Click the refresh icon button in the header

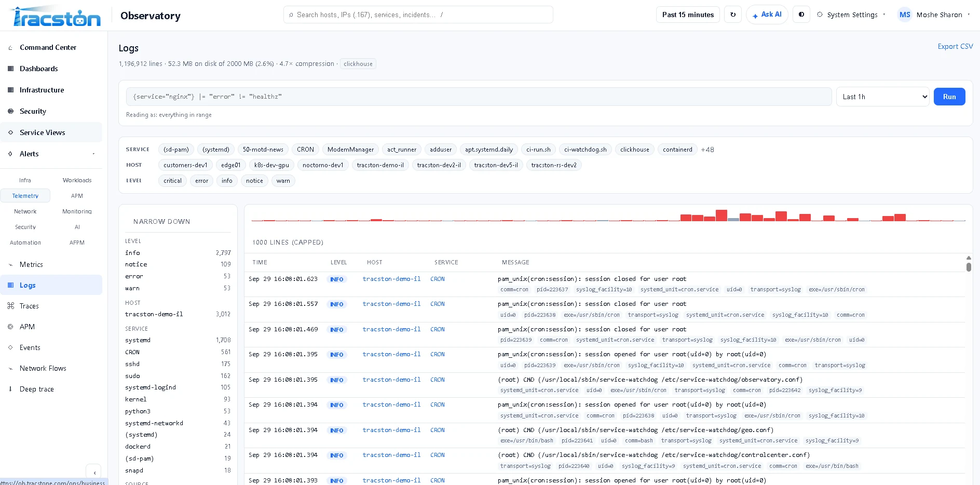pyautogui.click(x=733, y=15)
